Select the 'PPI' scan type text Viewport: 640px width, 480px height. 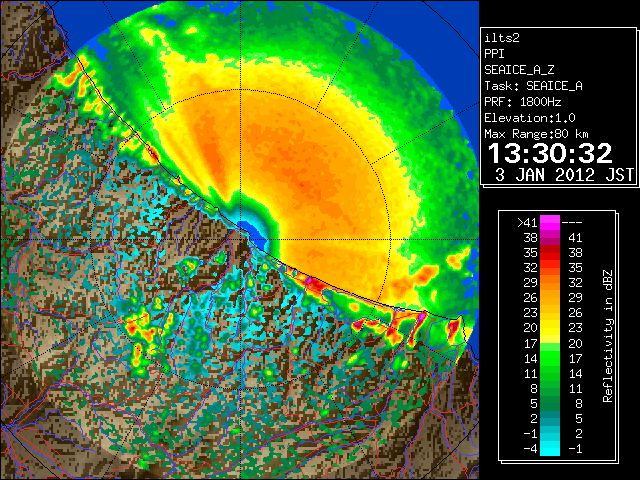(494, 54)
